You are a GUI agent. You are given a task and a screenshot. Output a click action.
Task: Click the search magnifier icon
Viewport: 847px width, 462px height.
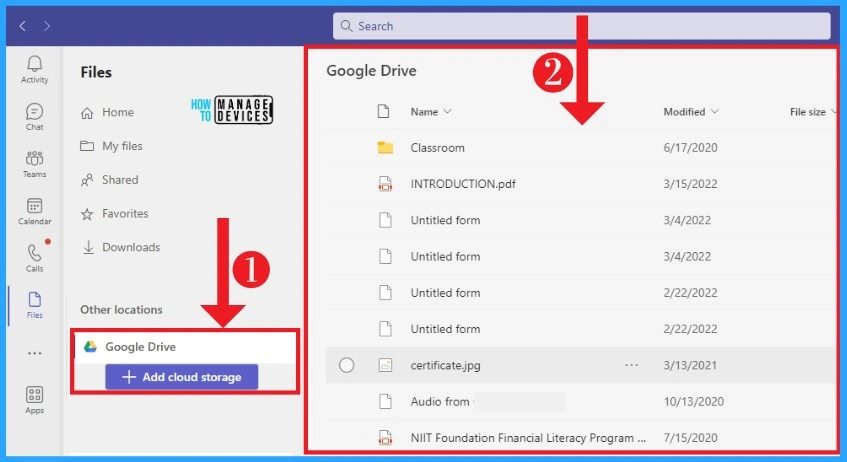(x=346, y=26)
